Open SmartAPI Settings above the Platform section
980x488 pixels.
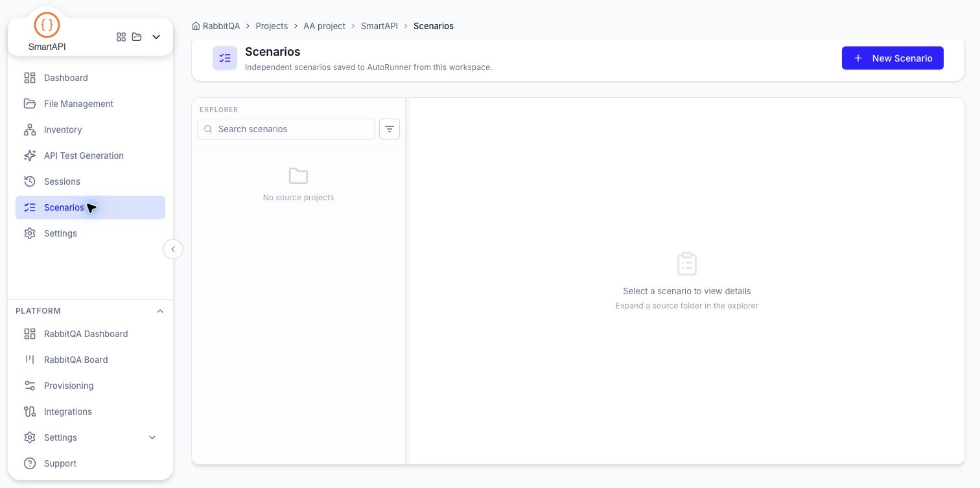tap(90, 233)
